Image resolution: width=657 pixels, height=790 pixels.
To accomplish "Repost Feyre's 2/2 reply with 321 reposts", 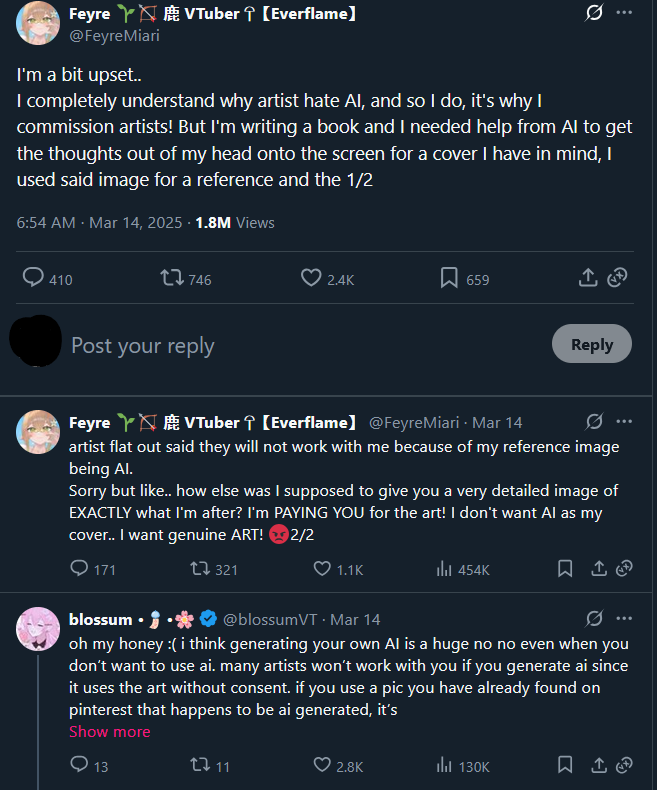I will click(x=199, y=569).
